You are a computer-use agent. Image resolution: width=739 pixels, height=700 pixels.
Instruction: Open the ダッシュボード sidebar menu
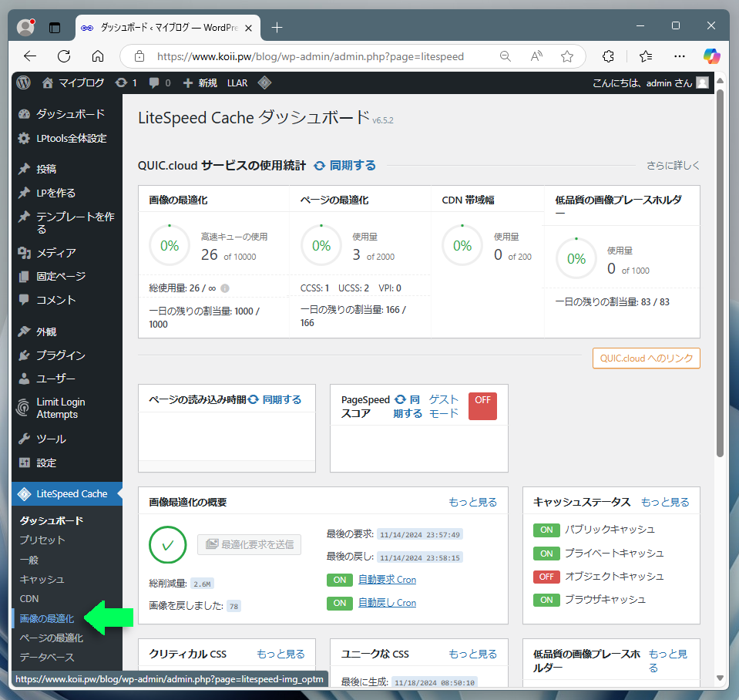click(x=67, y=114)
